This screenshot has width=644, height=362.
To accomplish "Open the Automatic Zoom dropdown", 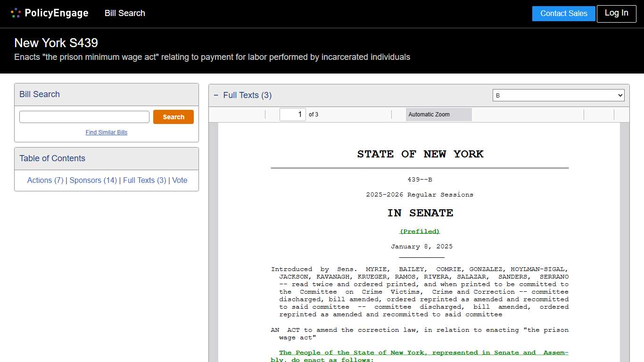I will 438,114.
